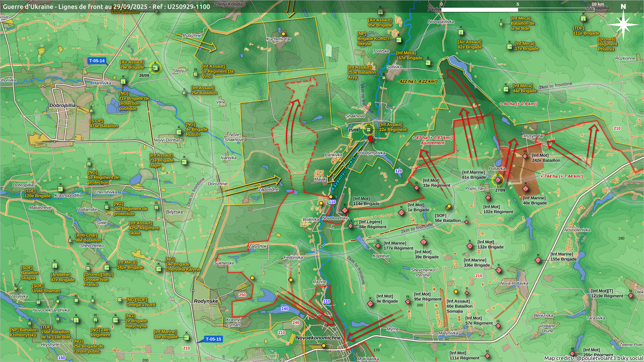The image size is (644, 362).
Task: Click the Novoekonomichne town label
Action: [x=318, y=338]
